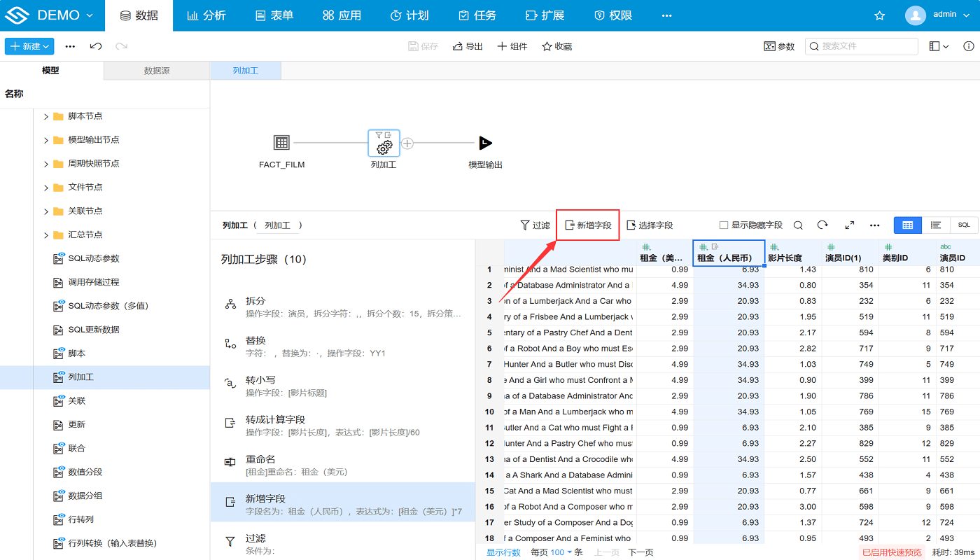This screenshot has width=980, height=560.
Task: Click the search icon in preview toolbar
Action: click(x=798, y=225)
